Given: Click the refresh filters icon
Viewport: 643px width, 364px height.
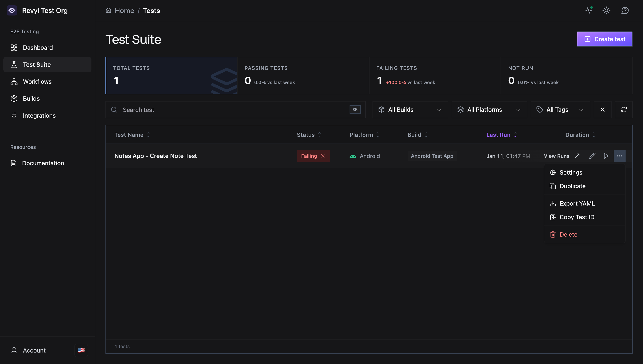Looking at the screenshot, I should click(x=624, y=110).
